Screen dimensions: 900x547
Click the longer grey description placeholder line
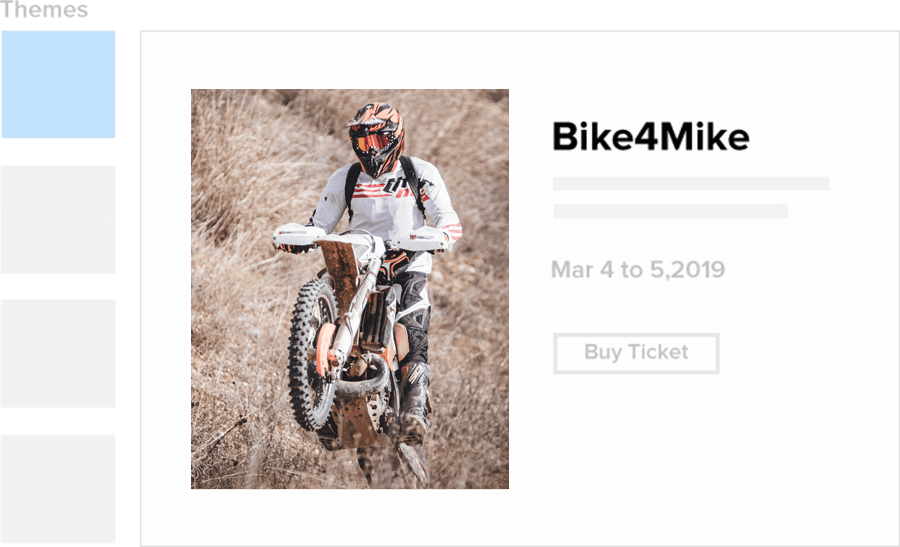pyautogui.click(x=690, y=184)
